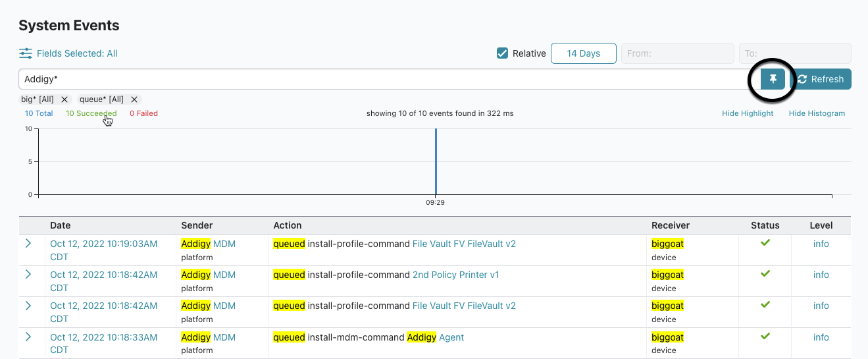The height and width of the screenshot is (359, 868).
Task: Open Oct 12, 2022 10:18:33AM date link
Action: pyautogui.click(x=104, y=344)
